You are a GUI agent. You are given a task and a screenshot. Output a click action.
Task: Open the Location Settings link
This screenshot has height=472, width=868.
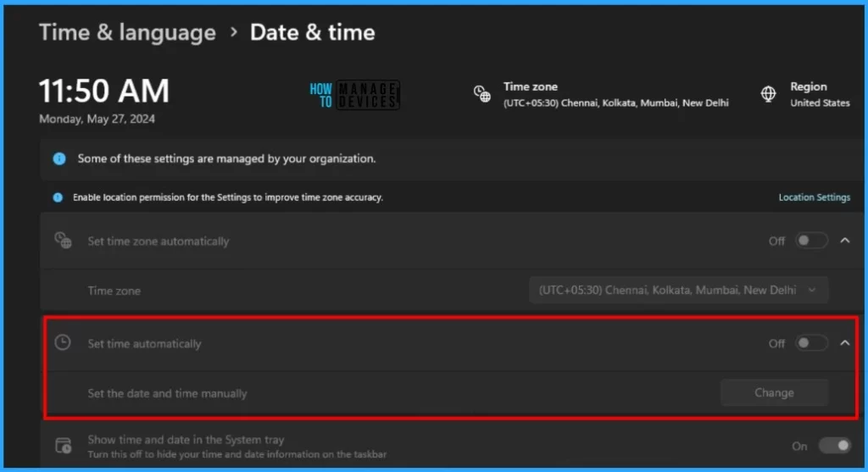click(x=814, y=197)
